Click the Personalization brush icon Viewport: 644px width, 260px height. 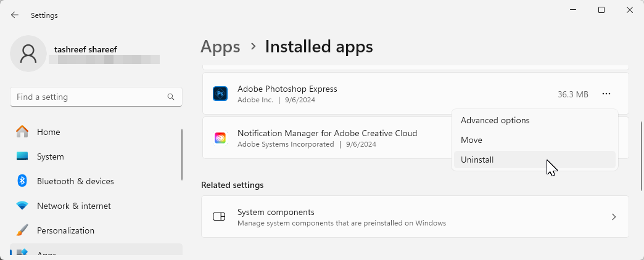coord(22,230)
